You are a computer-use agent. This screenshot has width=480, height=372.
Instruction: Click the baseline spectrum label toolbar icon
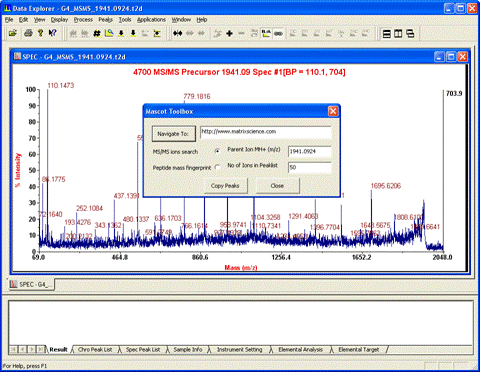coord(266,33)
